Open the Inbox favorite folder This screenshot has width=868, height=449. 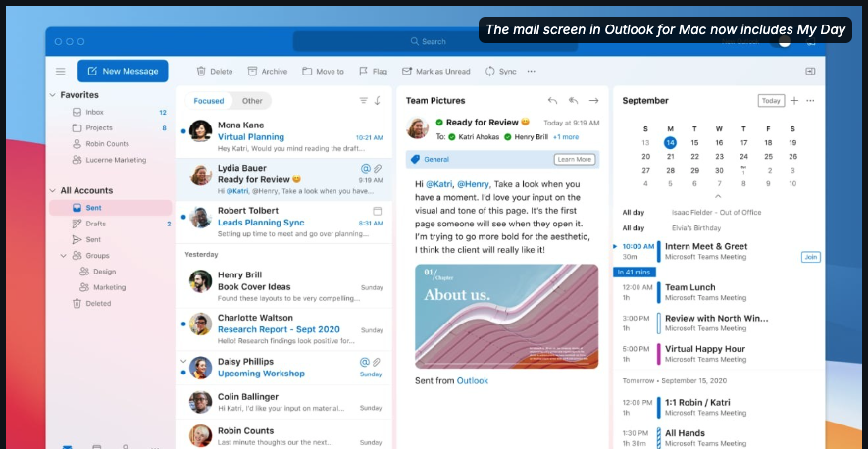(109, 113)
